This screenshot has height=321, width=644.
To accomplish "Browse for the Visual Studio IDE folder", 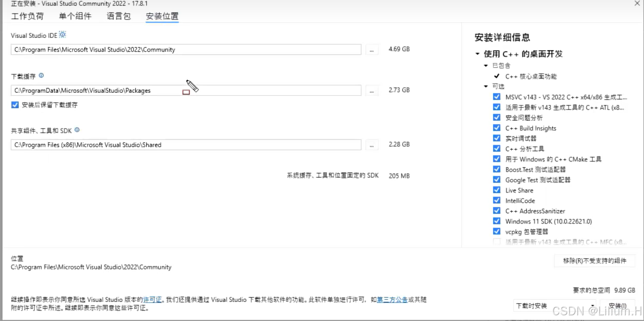I will coord(372,50).
